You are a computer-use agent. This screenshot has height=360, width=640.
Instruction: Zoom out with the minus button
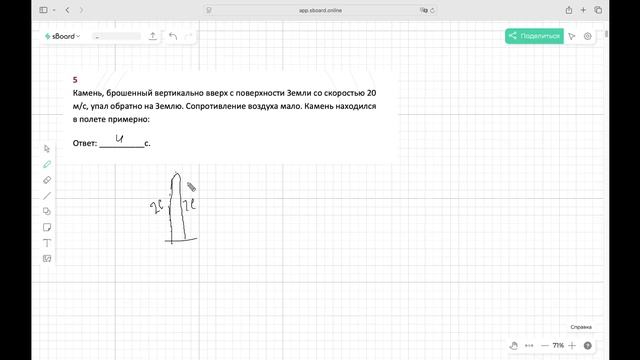[544, 346]
